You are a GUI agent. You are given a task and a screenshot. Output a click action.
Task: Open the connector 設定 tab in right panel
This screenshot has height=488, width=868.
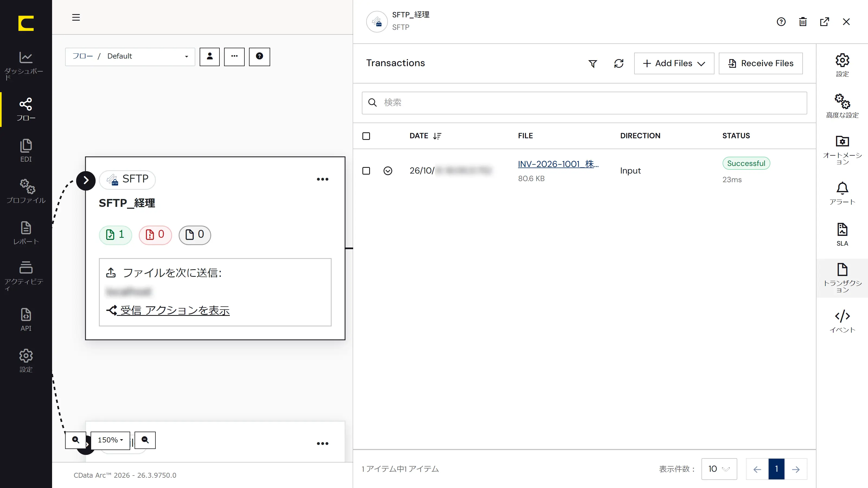[x=842, y=65]
